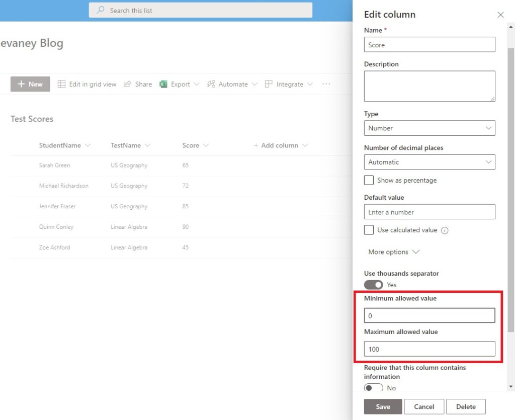
Task: Click the ellipsis for more commands
Action: 326,84
